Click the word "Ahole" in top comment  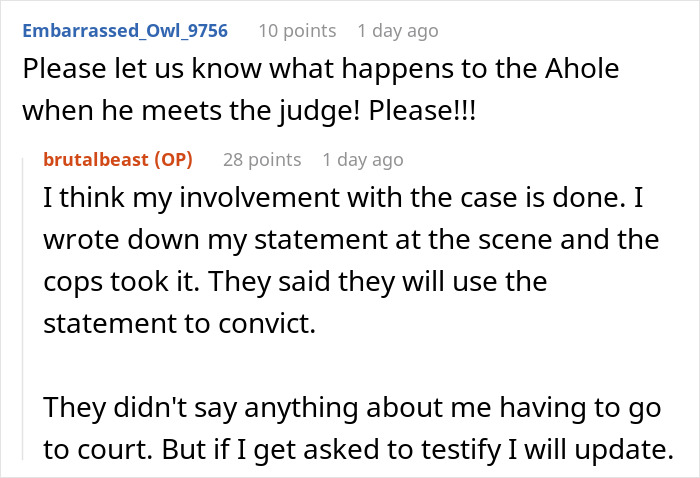coord(582,68)
